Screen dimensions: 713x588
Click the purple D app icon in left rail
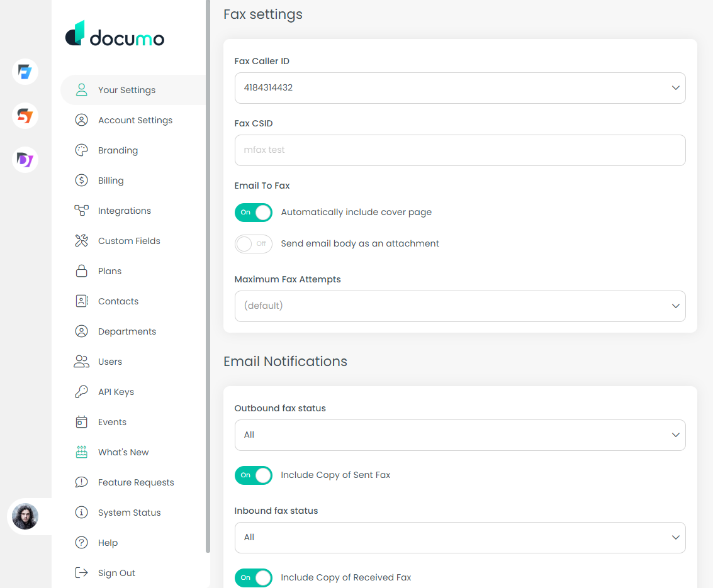25,160
